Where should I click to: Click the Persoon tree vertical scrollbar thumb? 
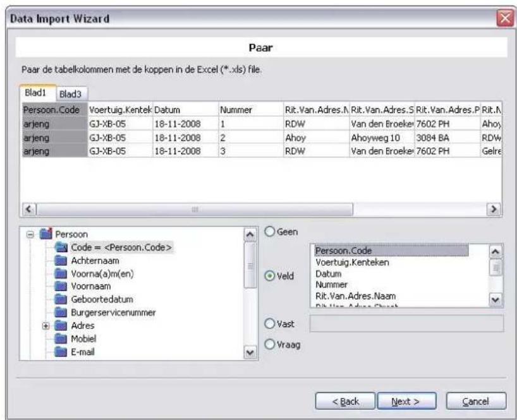point(250,265)
